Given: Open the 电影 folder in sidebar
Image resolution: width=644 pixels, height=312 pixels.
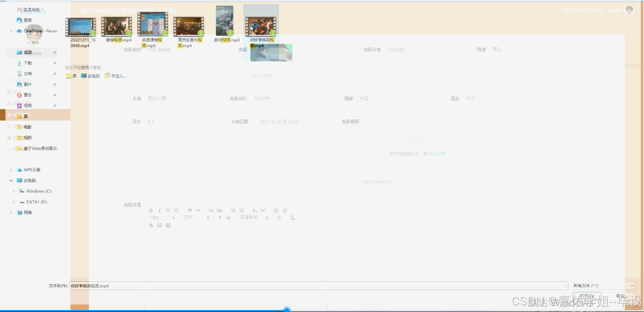Looking at the screenshot, I should tap(24, 127).
